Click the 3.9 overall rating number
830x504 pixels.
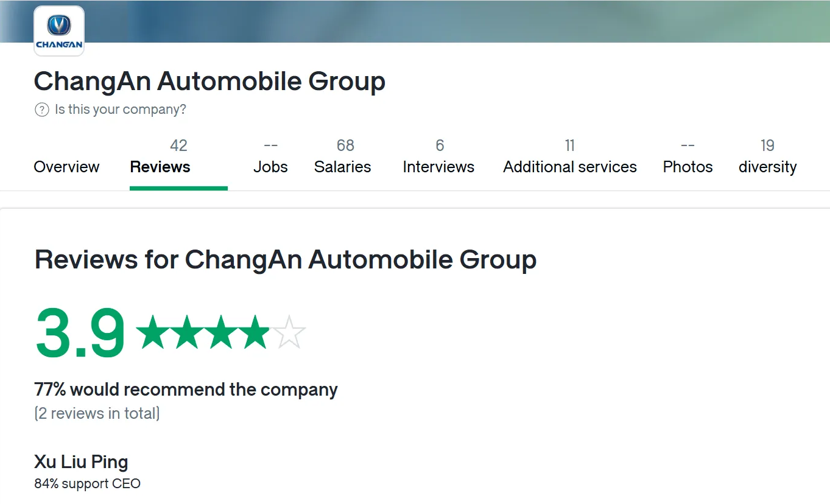click(80, 333)
